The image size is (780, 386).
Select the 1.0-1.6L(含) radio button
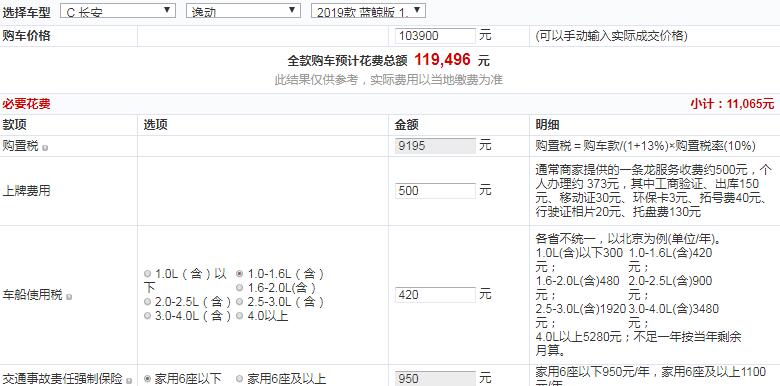pyautogui.click(x=239, y=274)
